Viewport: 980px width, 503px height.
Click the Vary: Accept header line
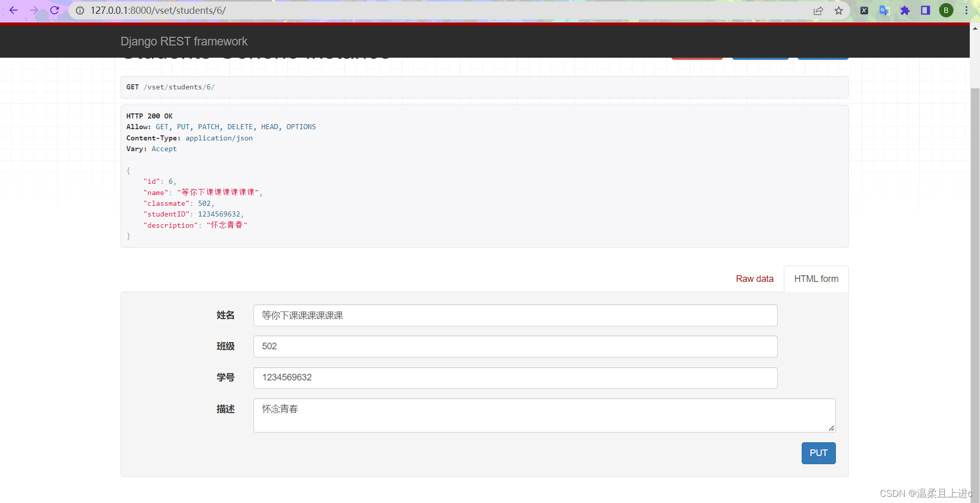click(x=151, y=149)
